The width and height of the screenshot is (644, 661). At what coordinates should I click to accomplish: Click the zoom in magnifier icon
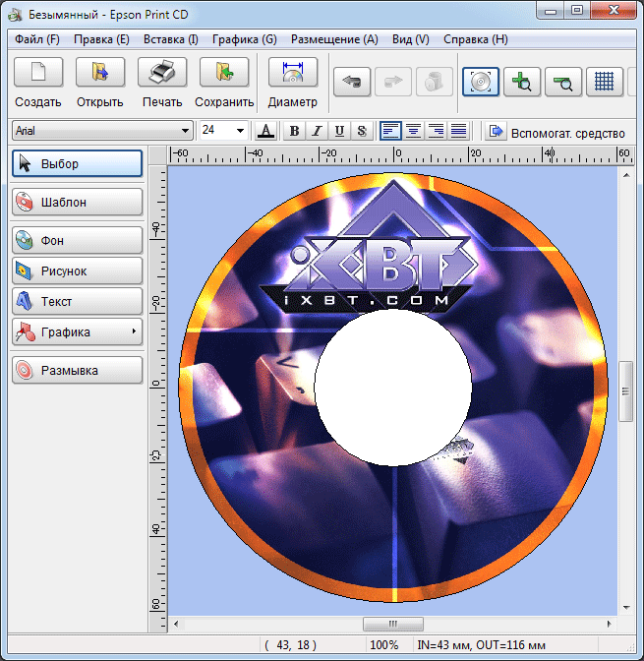pyautogui.click(x=522, y=82)
